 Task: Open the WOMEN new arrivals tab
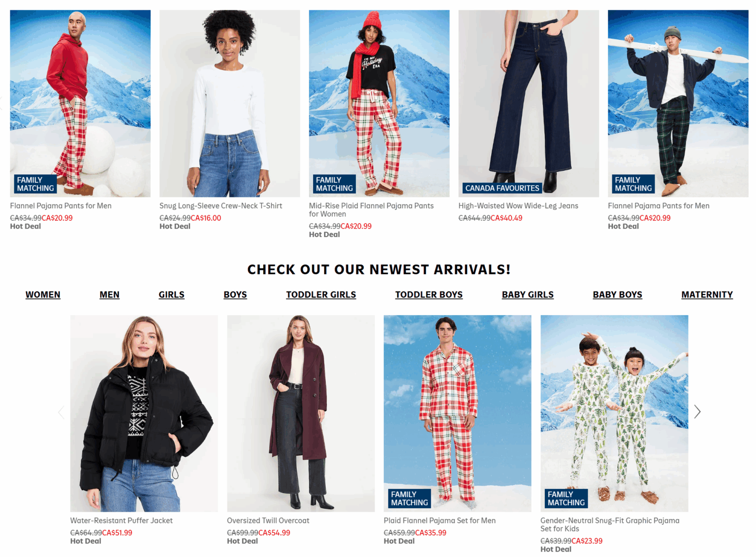pos(43,295)
